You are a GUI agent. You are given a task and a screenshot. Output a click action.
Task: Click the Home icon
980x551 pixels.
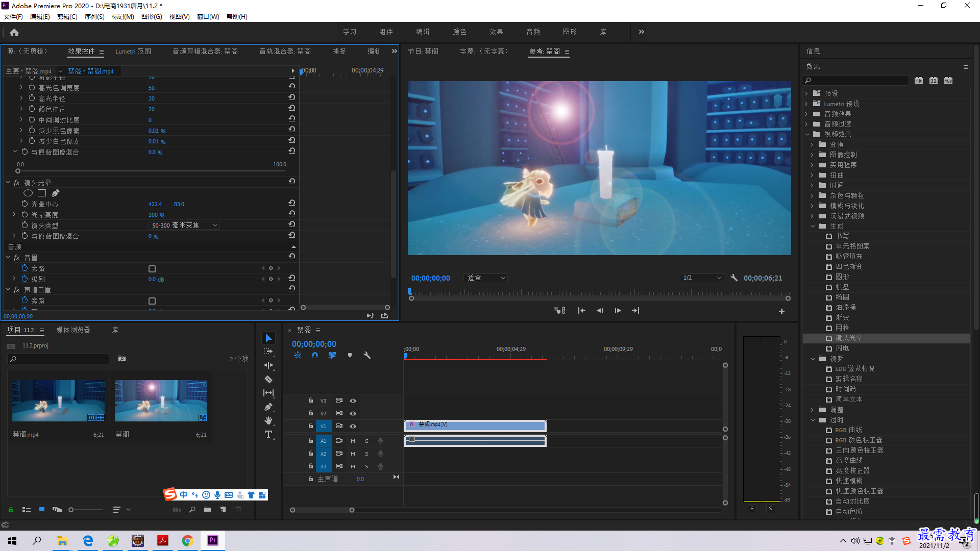point(14,32)
